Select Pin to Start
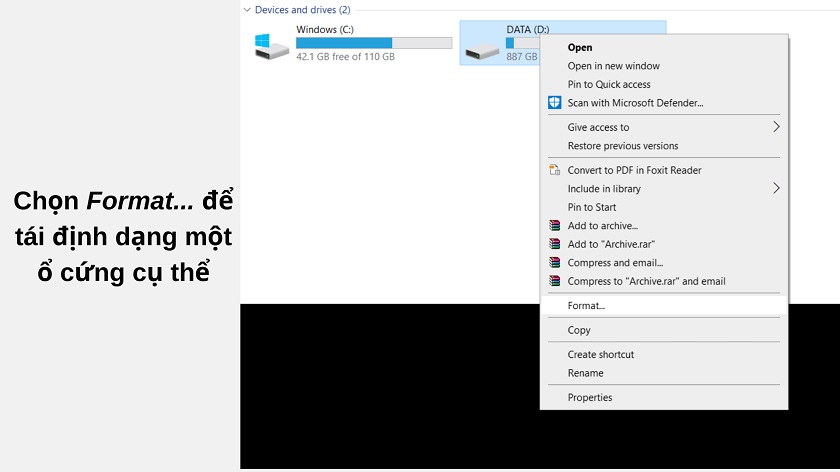Image resolution: width=840 pixels, height=472 pixels. 664,207
